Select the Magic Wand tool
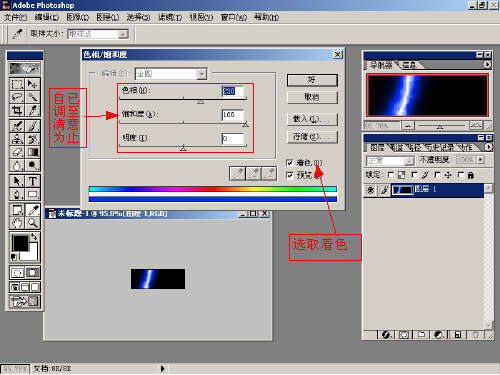Screen dimensions: 500x375 pyautogui.click(x=33, y=97)
